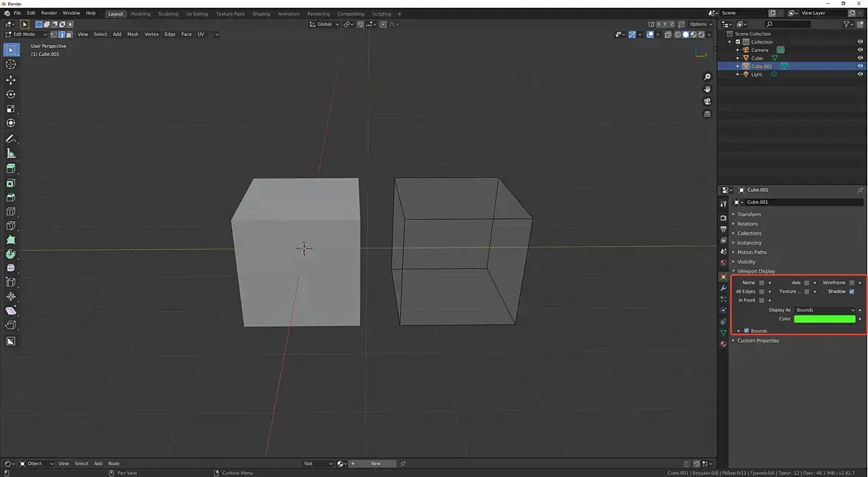Open Material properties tab icon

pyautogui.click(x=724, y=344)
